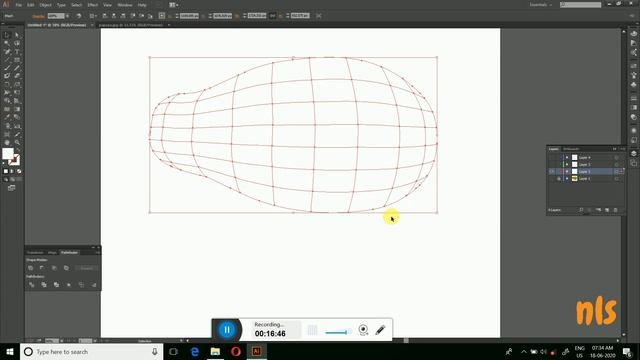
Task: Toggle constrain width and height proportions
Action: click(x=272, y=16)
